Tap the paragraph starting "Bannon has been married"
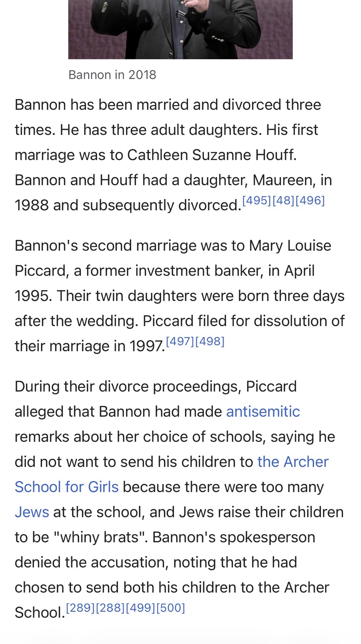Screen dimensions: 361x644 point(168,155)
